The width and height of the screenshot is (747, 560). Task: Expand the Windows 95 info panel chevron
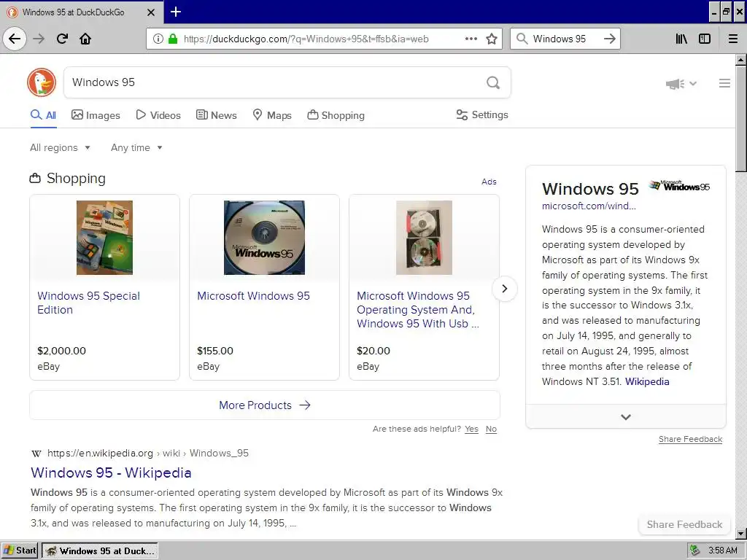[625, 417]
